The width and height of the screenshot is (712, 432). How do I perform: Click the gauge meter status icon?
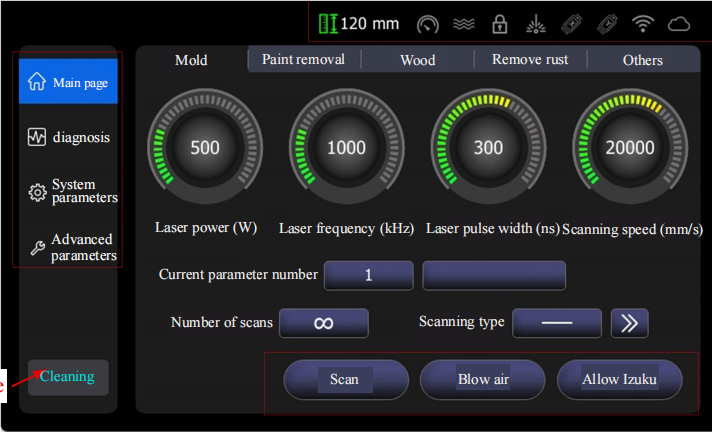(x=428, y=23)
